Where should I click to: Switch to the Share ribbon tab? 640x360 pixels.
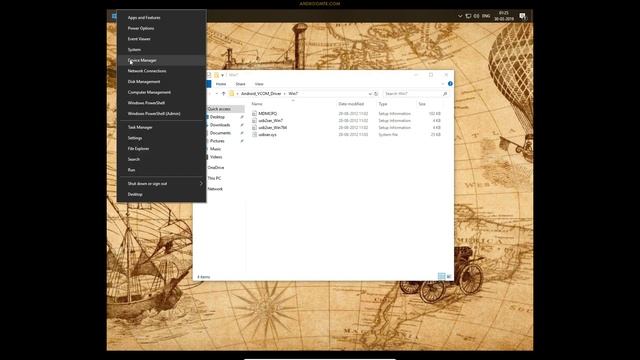click(240, 84)
